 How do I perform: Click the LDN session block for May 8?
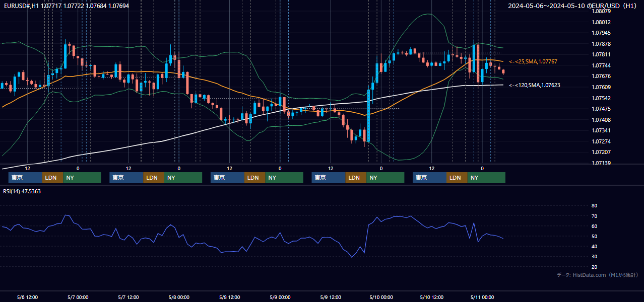[x=254, y=178]
